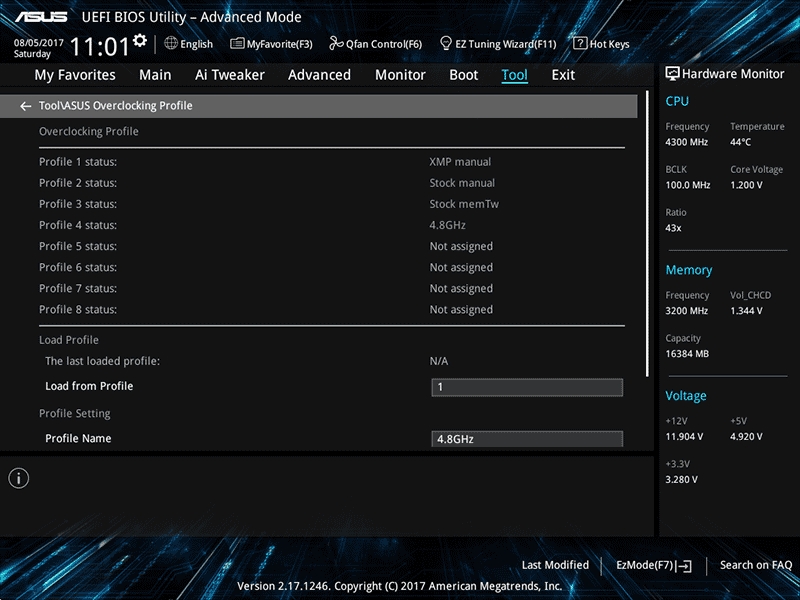Open the Ai Tweaker tab
Image resolution: width=800 pixels, height=600 pixels.
[230, 75]
